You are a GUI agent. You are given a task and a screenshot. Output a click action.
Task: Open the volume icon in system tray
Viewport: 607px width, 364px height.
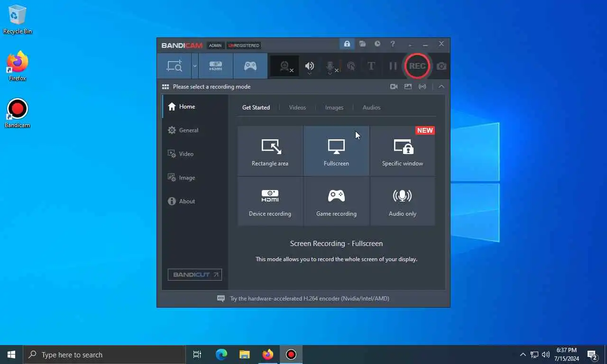tap(546, 355)
